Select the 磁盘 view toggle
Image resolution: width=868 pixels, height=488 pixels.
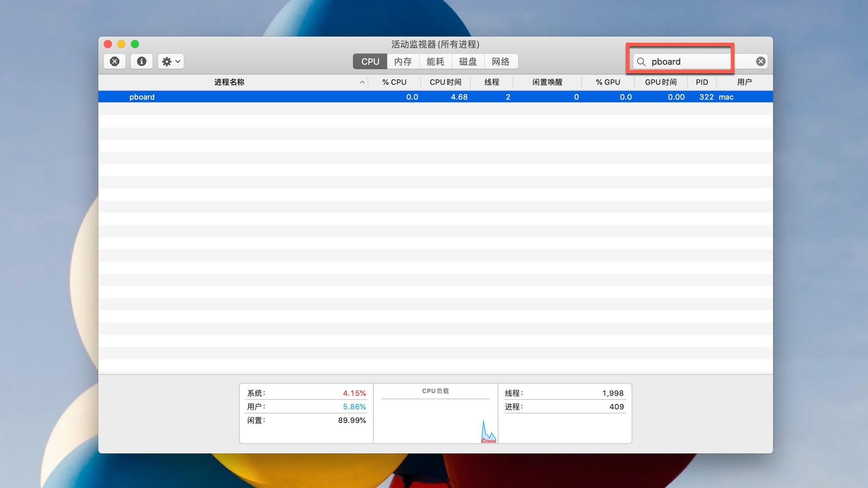click(x=468, y=61)
